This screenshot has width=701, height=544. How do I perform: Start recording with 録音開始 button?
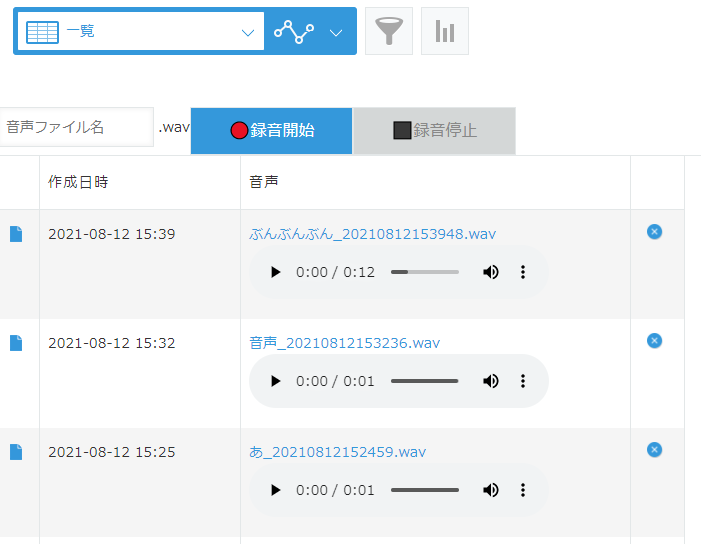[271, 131]
